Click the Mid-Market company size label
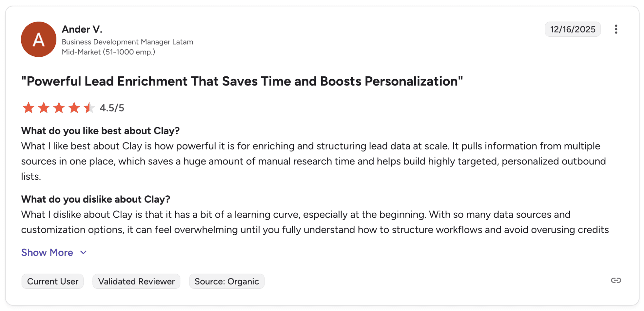This screenshot has height=311, width=644. click(x=108, y=52)
